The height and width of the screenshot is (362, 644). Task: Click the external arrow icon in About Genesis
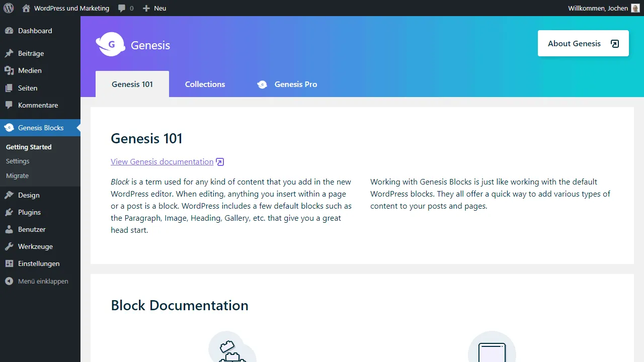(615, 44)
